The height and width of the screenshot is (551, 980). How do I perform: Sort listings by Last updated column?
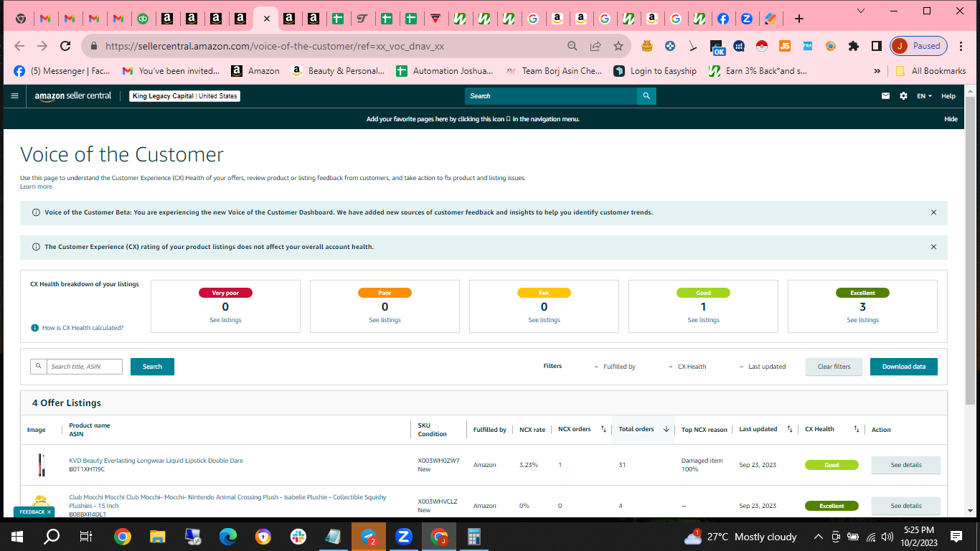coord(790,429)
